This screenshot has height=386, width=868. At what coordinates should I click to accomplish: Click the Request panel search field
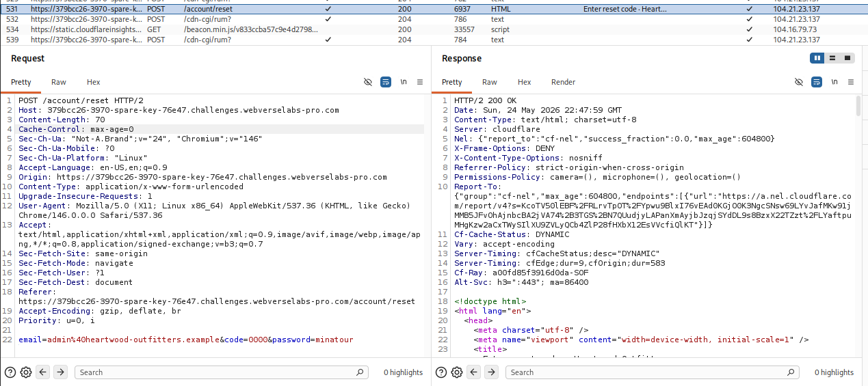click(x=222, y=372)
